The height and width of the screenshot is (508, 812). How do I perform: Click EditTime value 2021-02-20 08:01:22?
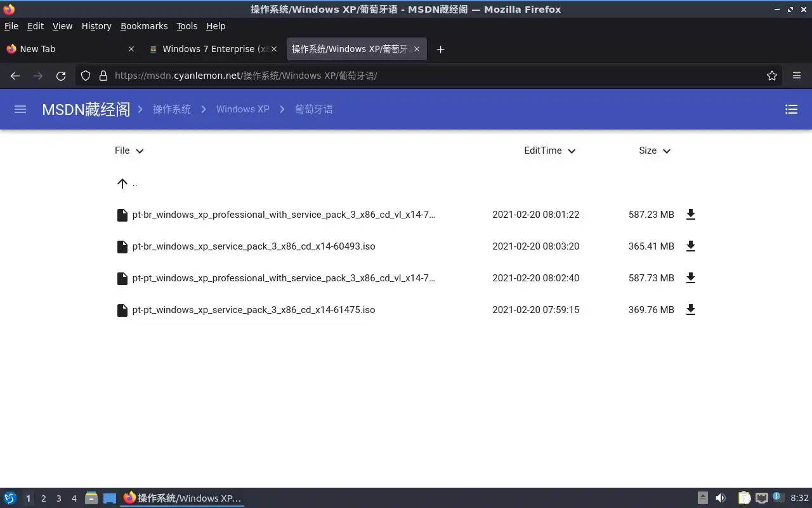point(536,215)
